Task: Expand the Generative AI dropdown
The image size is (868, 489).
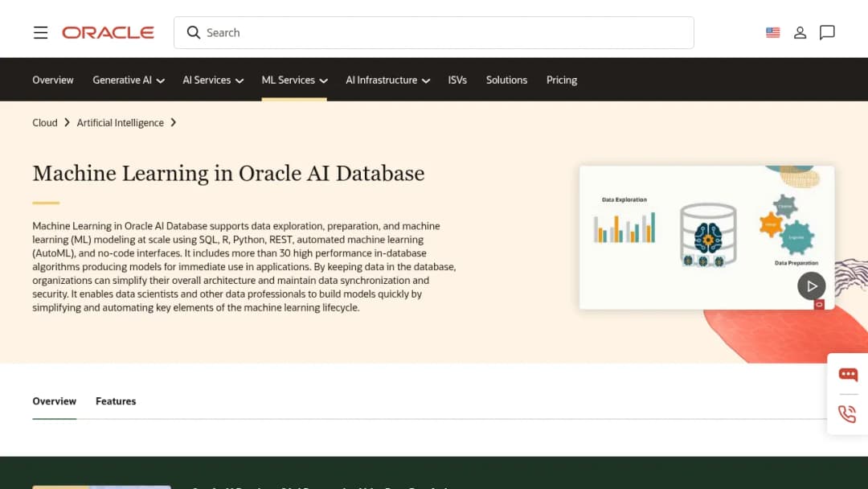Action: (129, 80)
